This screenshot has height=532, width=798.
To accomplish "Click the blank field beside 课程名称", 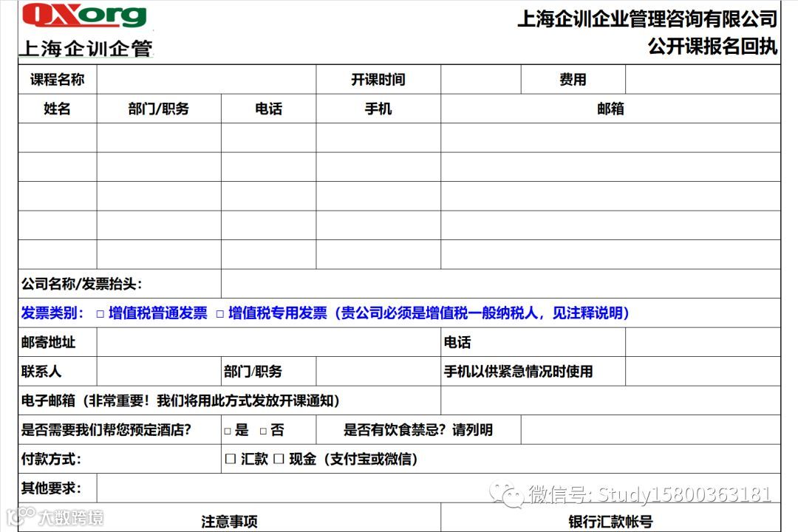I will tap(206, 79).
